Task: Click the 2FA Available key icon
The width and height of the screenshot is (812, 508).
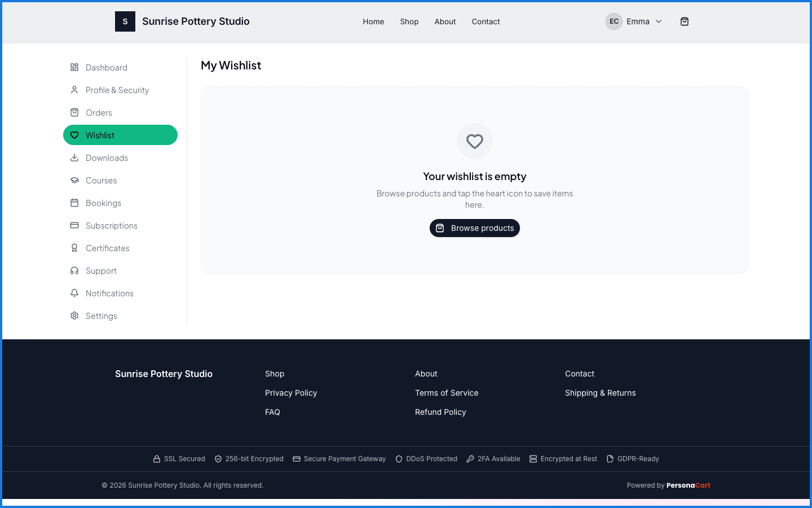Action: tap(470, 459)
